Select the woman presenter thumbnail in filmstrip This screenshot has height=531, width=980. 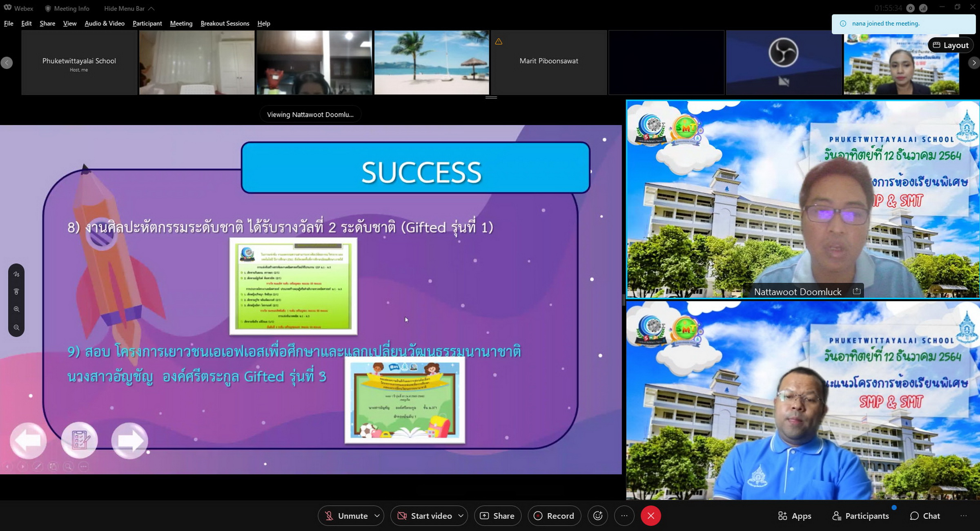pyautogui.click(x=902, y=64)
